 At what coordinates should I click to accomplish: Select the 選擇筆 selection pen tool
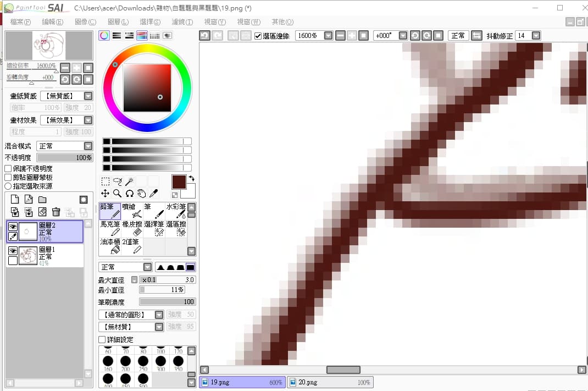click(154, 229)
